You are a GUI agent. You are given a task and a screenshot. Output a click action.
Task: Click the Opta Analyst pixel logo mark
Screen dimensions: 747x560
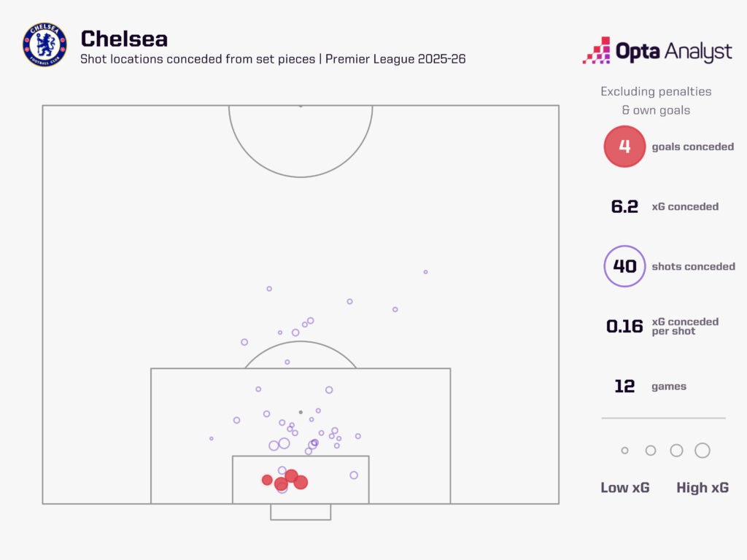point(596,50)
